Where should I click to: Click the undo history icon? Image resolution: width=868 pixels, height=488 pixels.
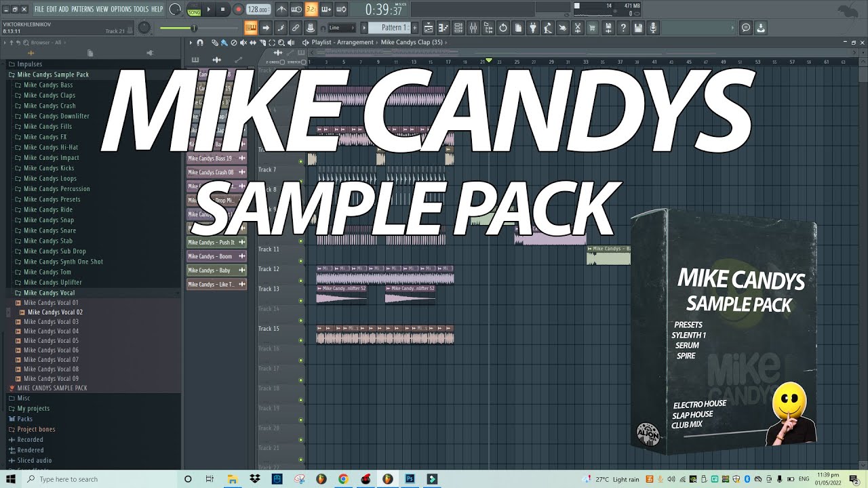coord(503,28)
